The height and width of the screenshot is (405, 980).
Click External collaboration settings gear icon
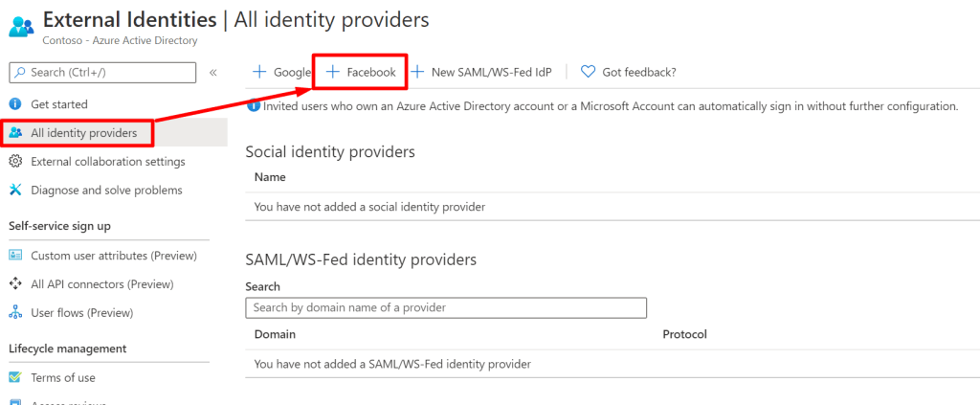pyautogui.click(x=15, y=162)
